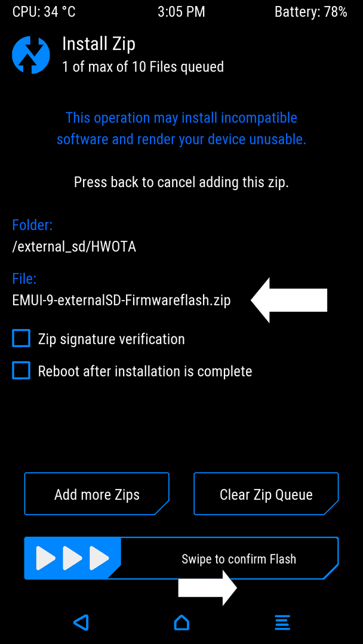This screenshot has height=644, width=363.
Task: Click the white arrow below the swipe slider
Action: point(208,588)
